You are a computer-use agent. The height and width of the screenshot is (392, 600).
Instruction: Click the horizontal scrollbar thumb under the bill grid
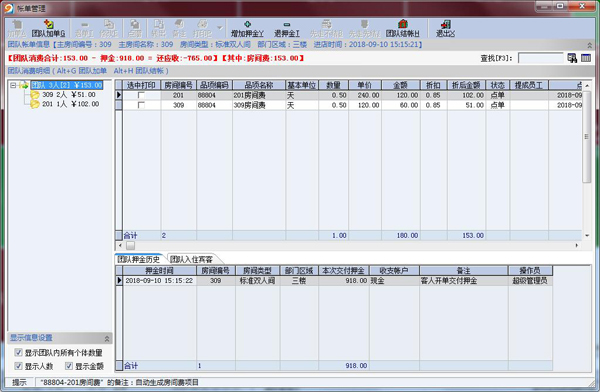[130, 245]
